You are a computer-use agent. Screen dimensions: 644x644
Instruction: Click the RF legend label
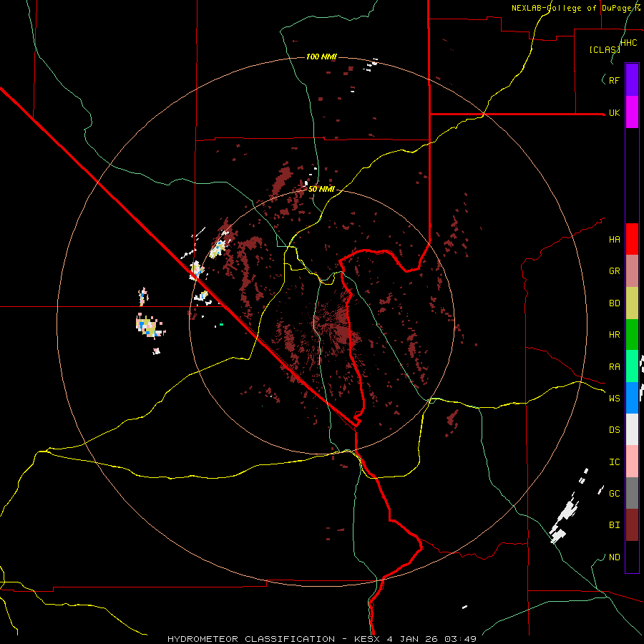[614, 80]
